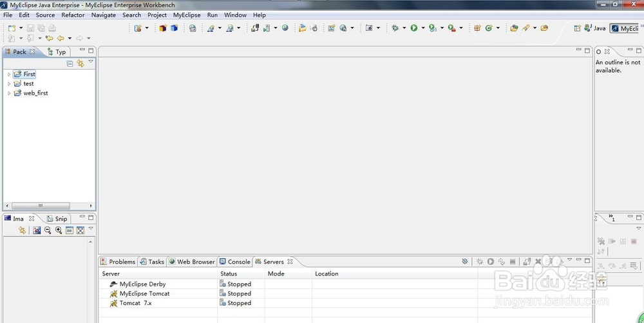
Task: Click the Location column header
Action: click(x=395, y=273)
